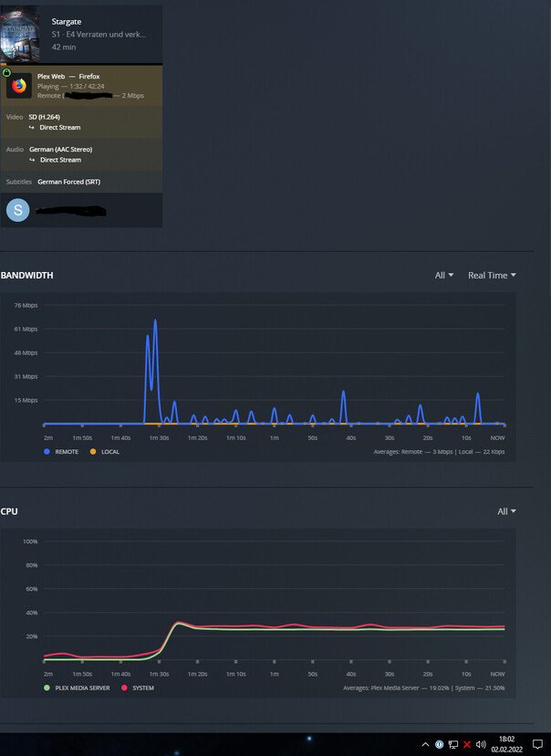
Task: Click the playback progress bar under the poster
Action: point(81,64)
